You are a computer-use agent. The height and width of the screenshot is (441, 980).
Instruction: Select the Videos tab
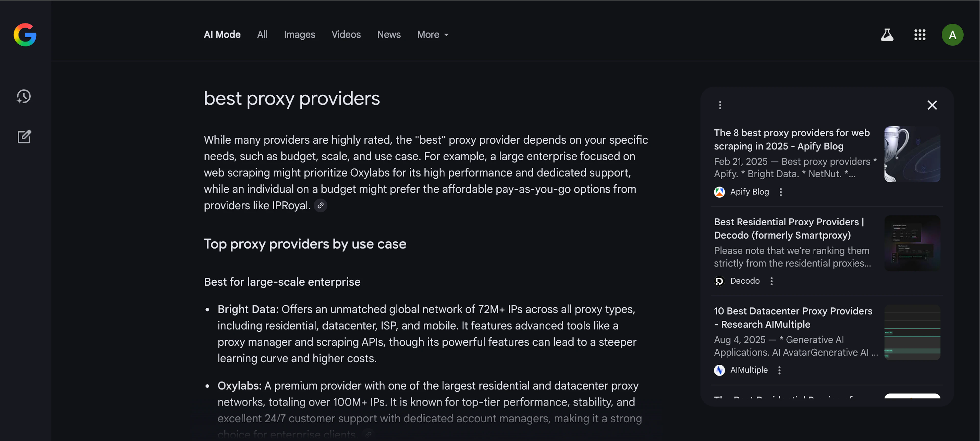tap(346, 35)
